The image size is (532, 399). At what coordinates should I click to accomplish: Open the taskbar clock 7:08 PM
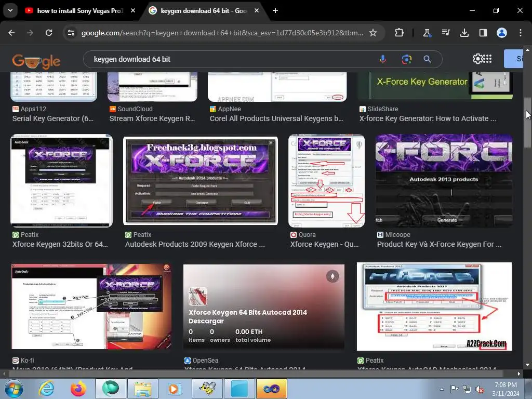(506, 389)
